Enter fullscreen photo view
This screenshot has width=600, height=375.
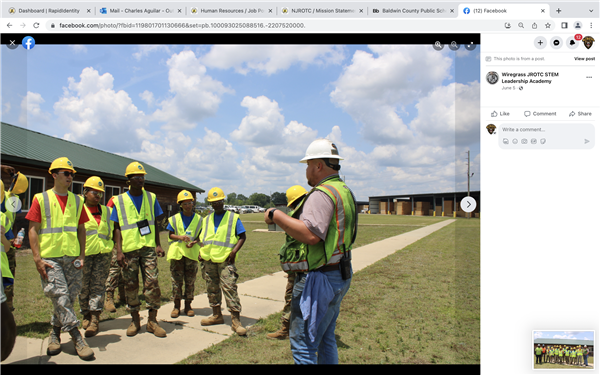pyautogui.click(x=470, y=45)
